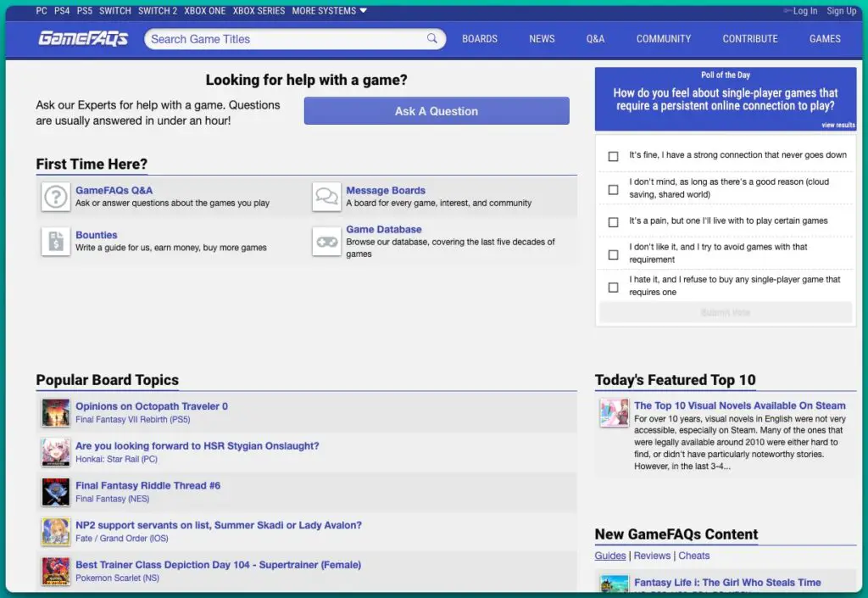Open the Octopath Traveler 0 topic thumbnail
868x598 pixels.
tap(56, 413)
